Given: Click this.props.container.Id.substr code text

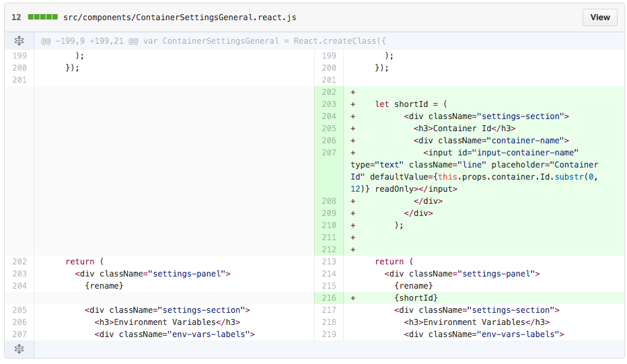Looking at the screenshot, I should click(x=512, y=177).
